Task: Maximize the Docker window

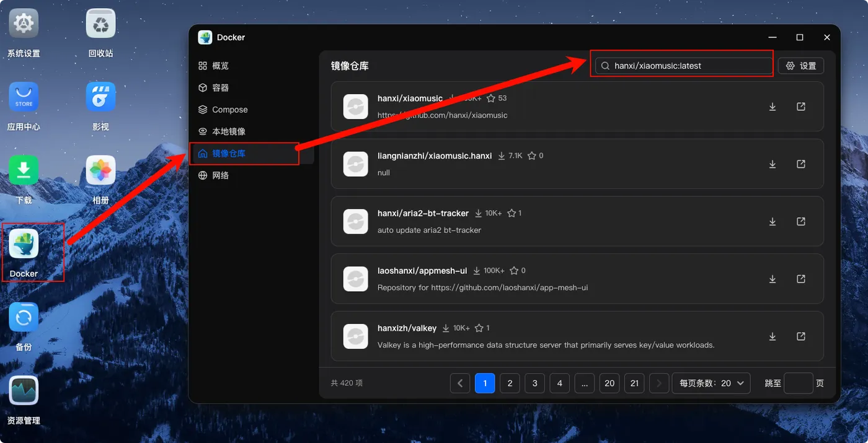Action: (x=800, y=37)
